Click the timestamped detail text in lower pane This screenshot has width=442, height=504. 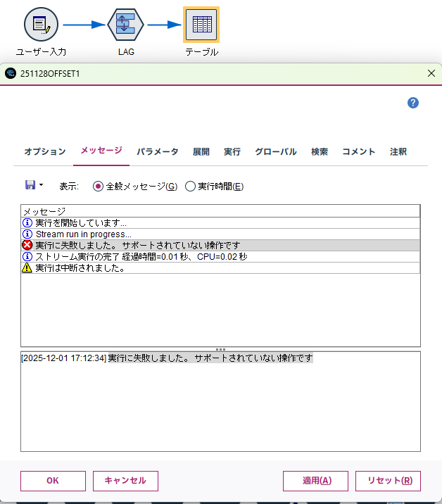coord(167,358)
